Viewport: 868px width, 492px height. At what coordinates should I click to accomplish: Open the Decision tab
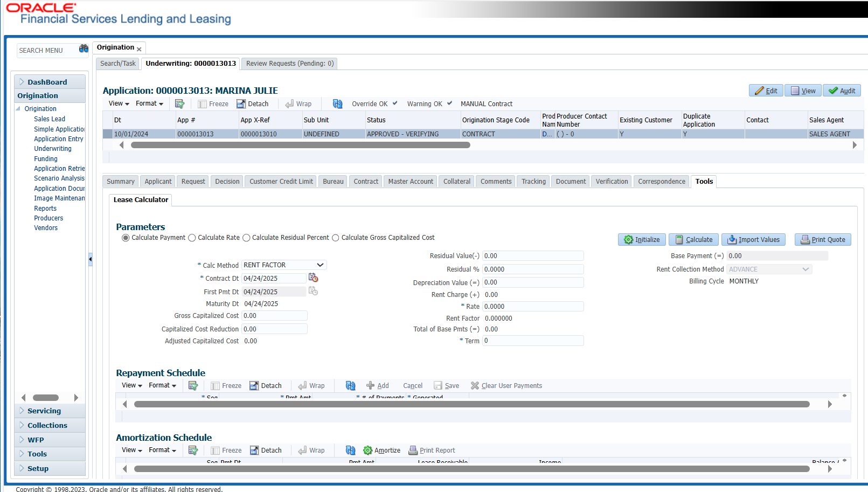tap(227, 182)
